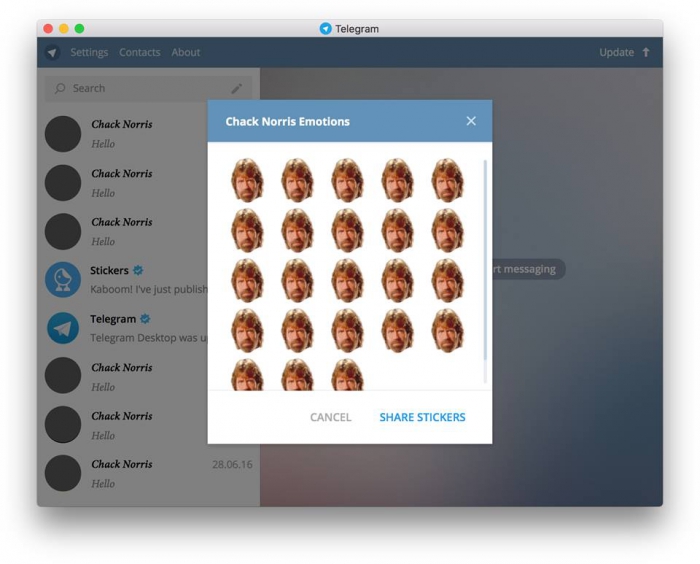Image resolution: width=700 pixels, height=564 pixels.
Task: Open the About menu item
Action: pos(186,52)
